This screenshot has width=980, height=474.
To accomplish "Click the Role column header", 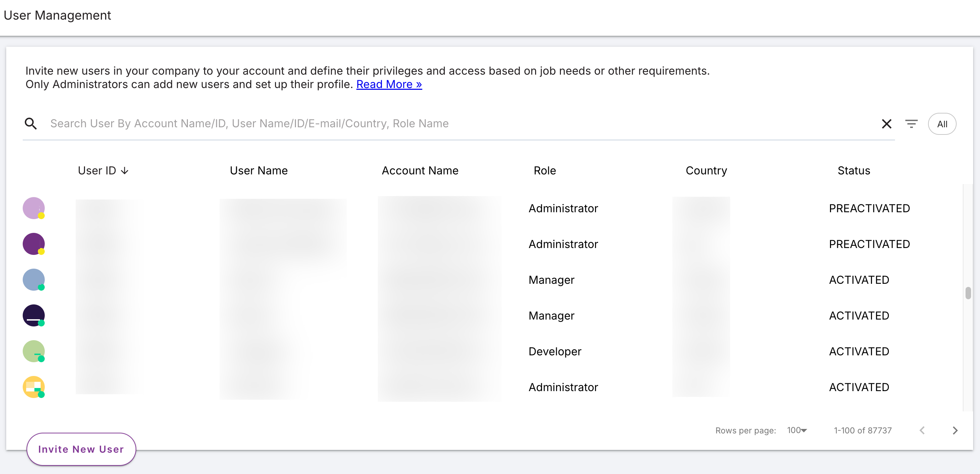I will tap(544, 170).
